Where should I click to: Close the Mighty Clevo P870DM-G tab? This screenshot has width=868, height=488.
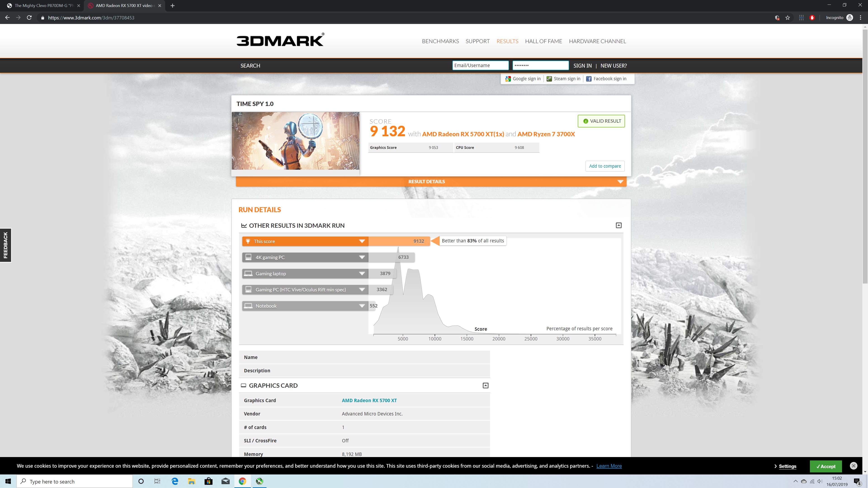78,5
